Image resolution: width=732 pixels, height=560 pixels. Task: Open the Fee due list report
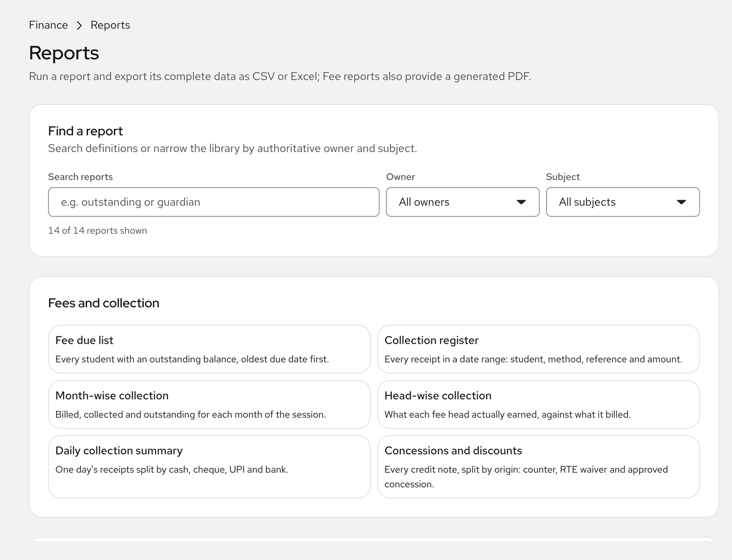pyautogui.click(x=209, y=349)
